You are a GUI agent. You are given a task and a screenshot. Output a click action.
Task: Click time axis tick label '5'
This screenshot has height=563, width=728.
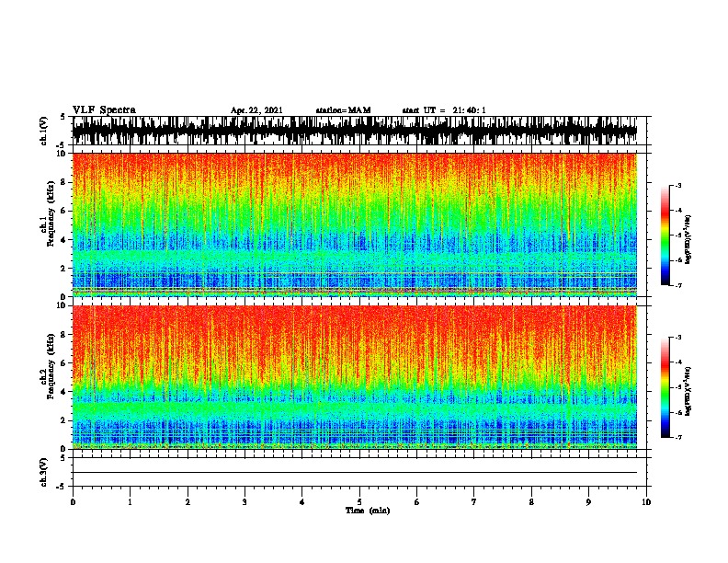coord(359,502)
